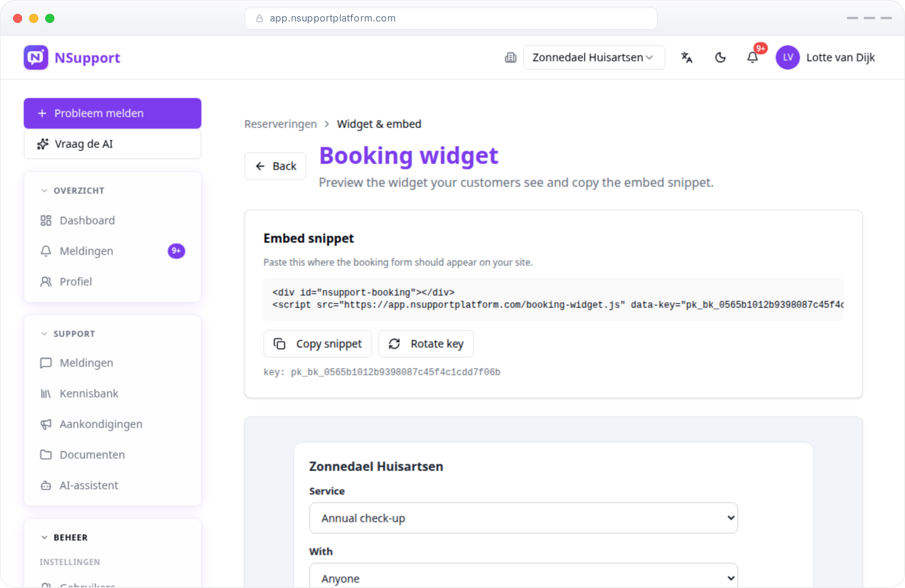This screenshot has height=588, width=905.
Task: Click the Copy snippet button
Action: point(318,344)
